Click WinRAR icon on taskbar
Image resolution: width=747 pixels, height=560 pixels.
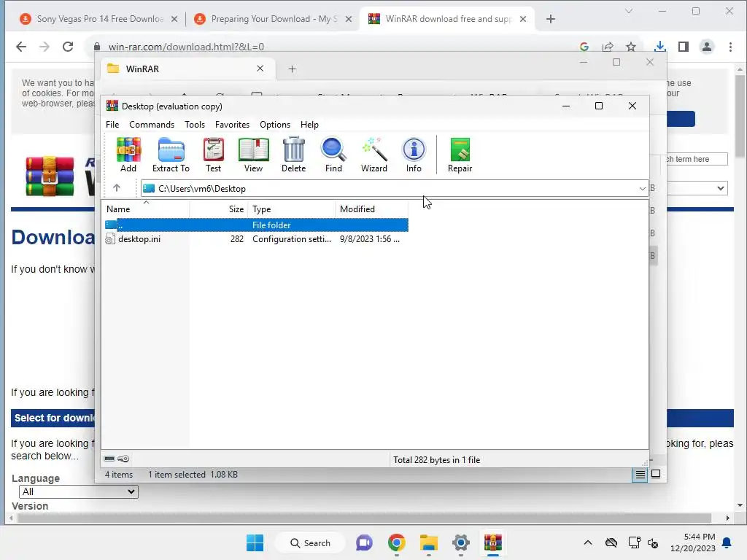(x=493, y=542)
